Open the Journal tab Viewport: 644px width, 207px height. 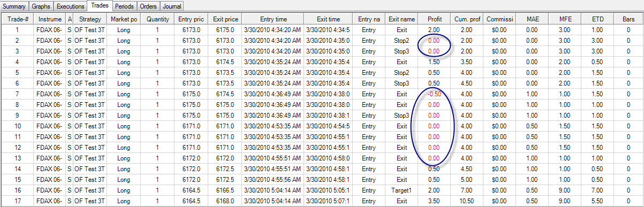pyautogui.click(x=171, y=7)
